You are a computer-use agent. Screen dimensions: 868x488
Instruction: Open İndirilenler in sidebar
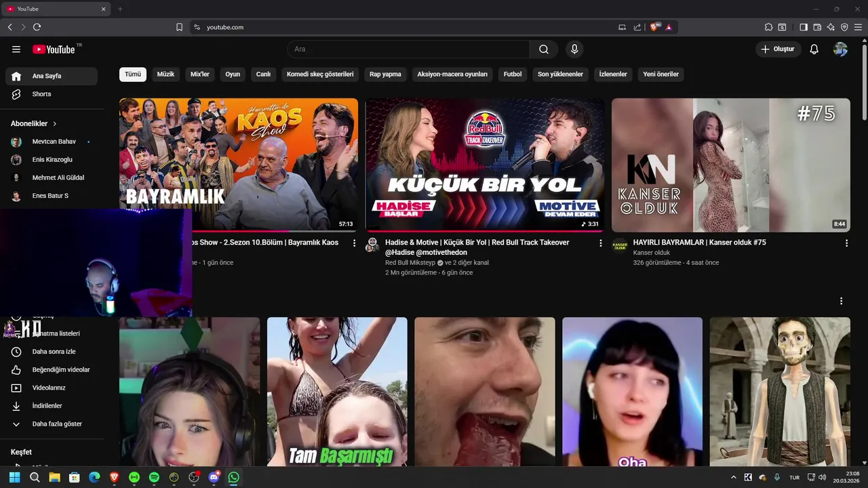click(x=52, y=406)
